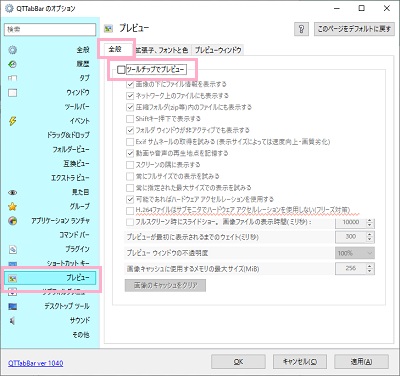The image size is (400, 376).
Task: Toggle 圧縮フォルダ(zip等)内のファイルにも表示する
Action: click(x=130, y=107)
